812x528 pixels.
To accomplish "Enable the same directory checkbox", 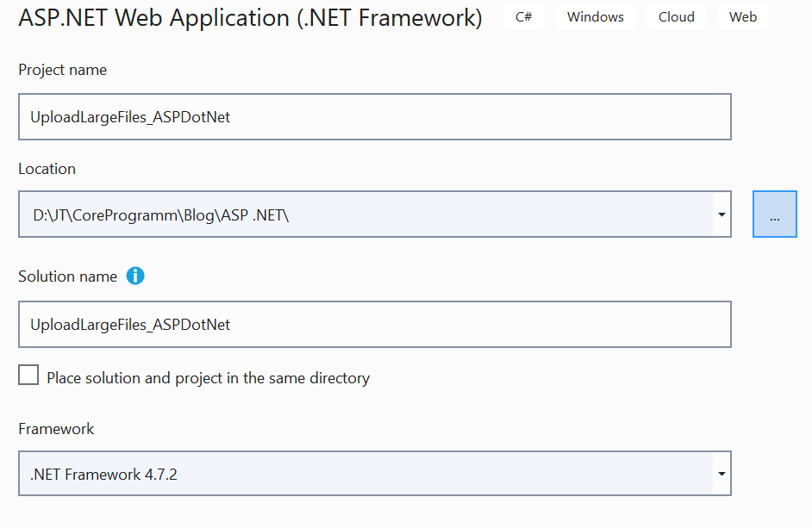I will tap(28, 376).
